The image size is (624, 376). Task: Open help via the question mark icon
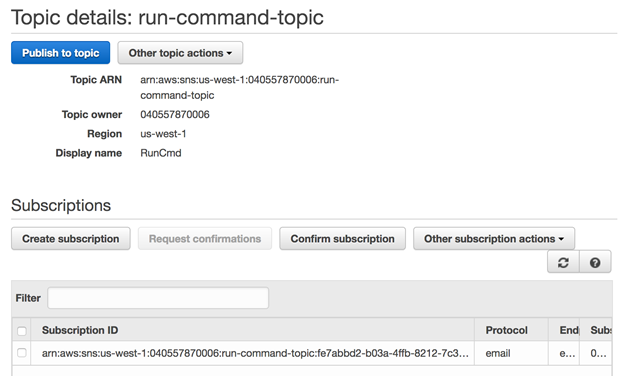(x=595, y=262)
